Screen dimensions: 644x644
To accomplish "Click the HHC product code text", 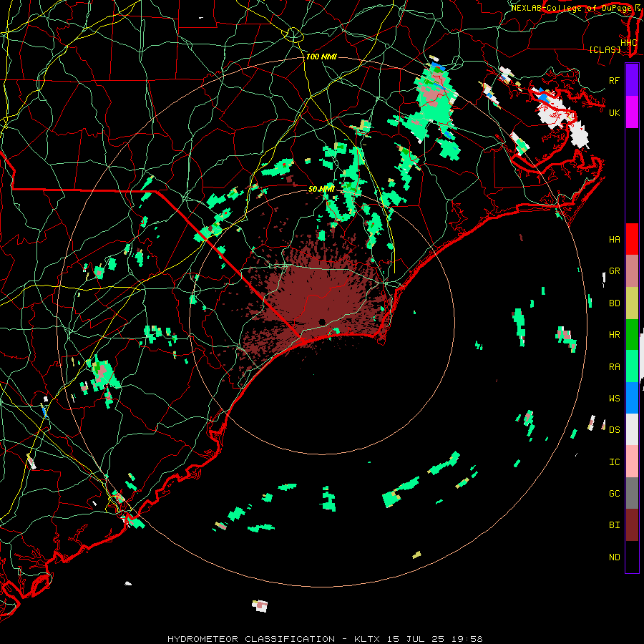I will click(x=628, y=43).
